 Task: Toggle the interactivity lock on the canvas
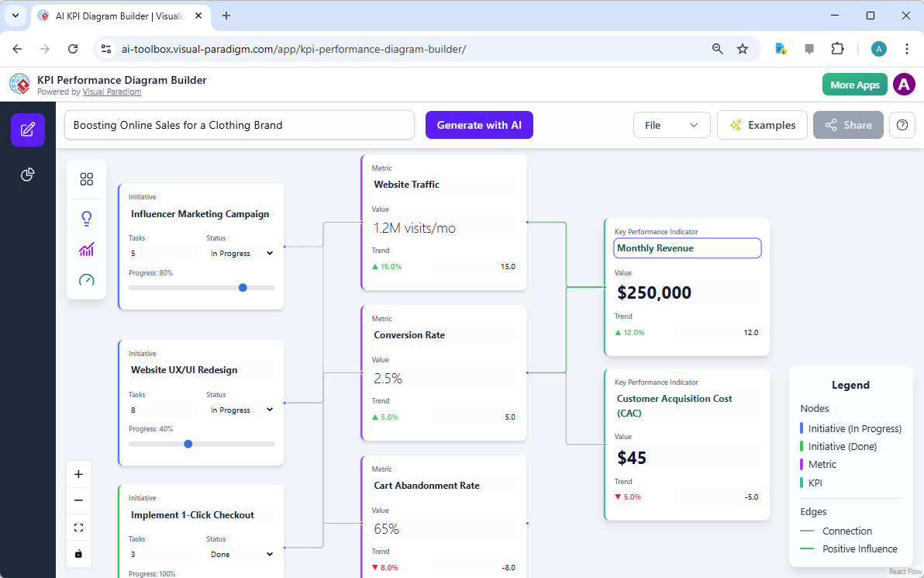tap(78, 554)
